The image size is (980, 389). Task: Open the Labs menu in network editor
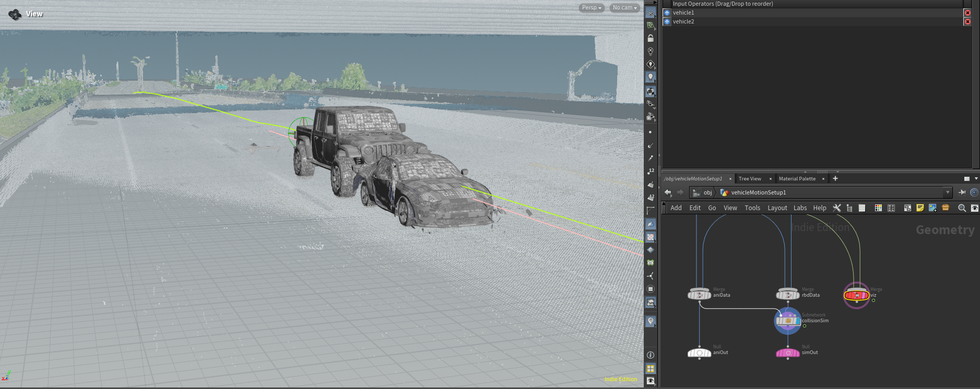pyautogui.click(x=800, y=208)
